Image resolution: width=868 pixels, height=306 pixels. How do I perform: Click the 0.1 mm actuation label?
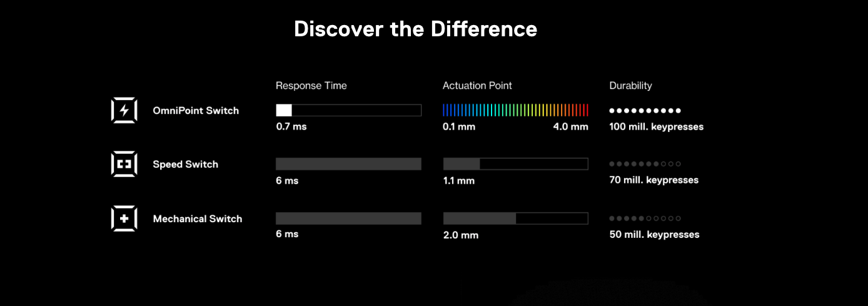tap(459, 126)
